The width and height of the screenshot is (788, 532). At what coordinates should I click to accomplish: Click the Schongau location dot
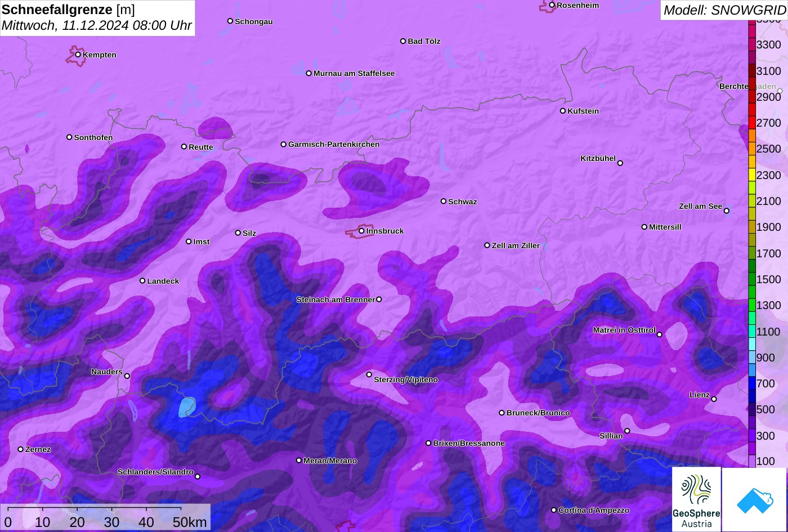[230, 21]
